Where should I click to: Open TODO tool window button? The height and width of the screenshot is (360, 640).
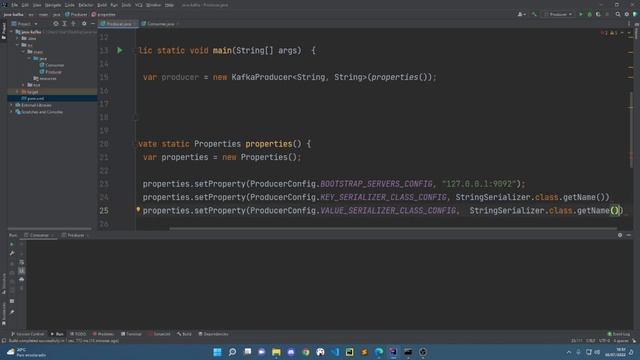(x=78, y=334)
